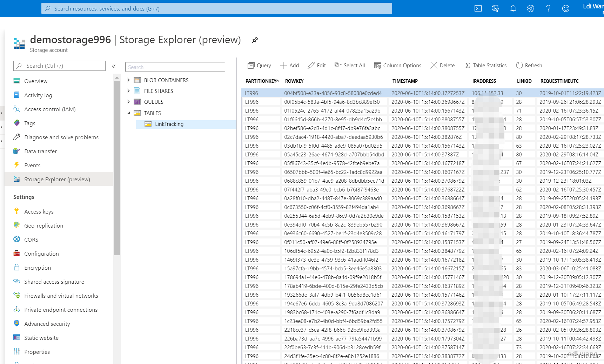
Task: Select row 00f05b4c-583a-4bf5-94a6-8d3bc889ef50
Action: coord(423,102)
